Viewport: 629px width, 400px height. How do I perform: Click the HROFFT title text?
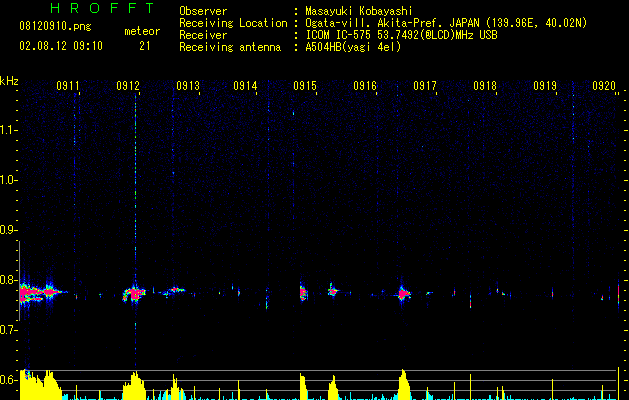tap(102, 8)
